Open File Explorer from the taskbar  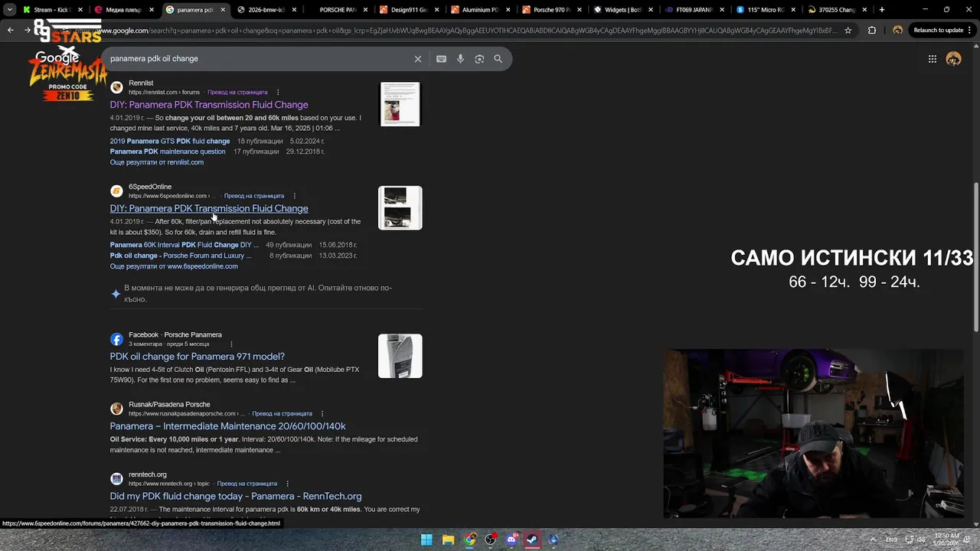(448, 540)
